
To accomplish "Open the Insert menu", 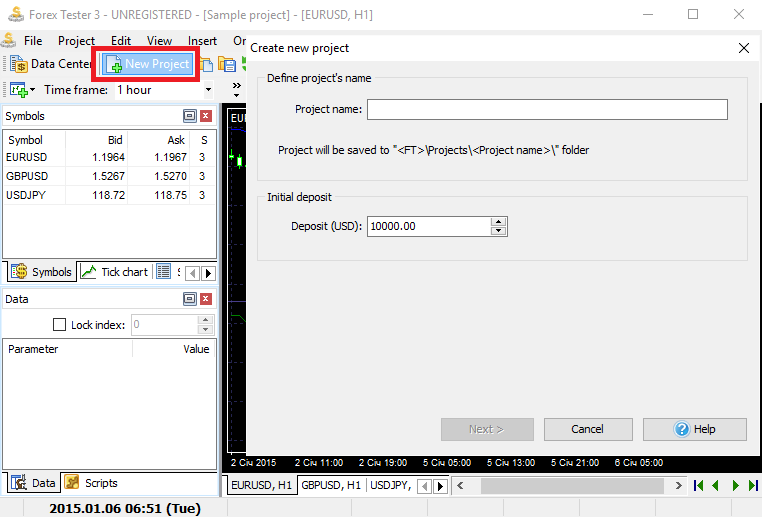I will [202, 41].
